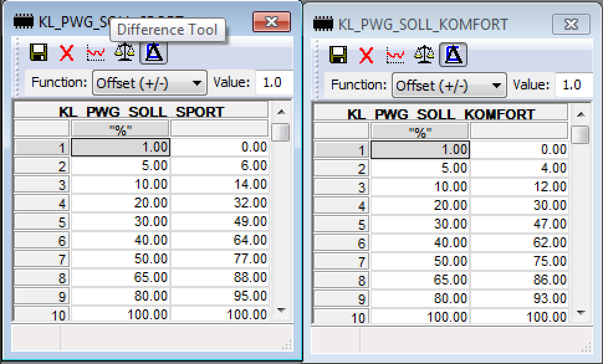Open the graph view icon in KOMFORT window

point(395,55)
